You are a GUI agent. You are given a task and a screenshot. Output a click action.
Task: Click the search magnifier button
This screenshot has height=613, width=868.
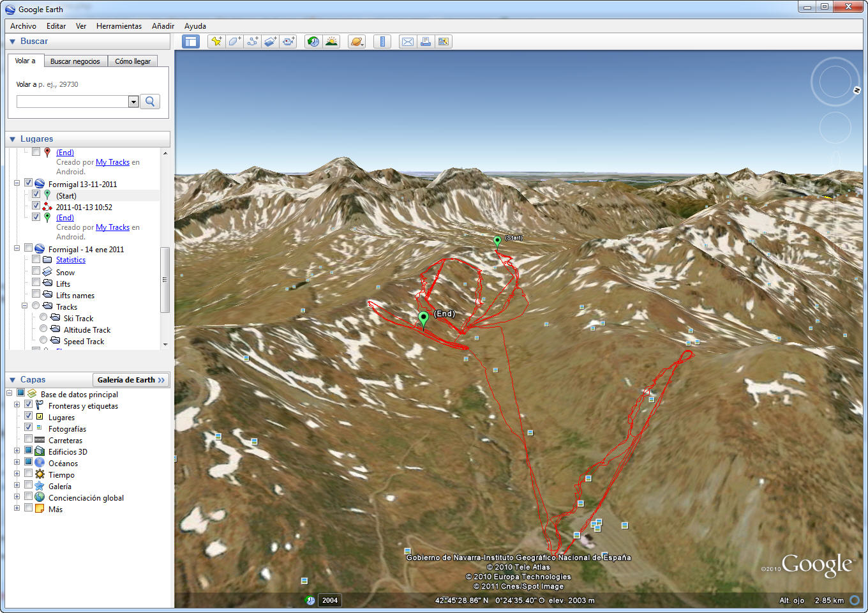point(150,102)
